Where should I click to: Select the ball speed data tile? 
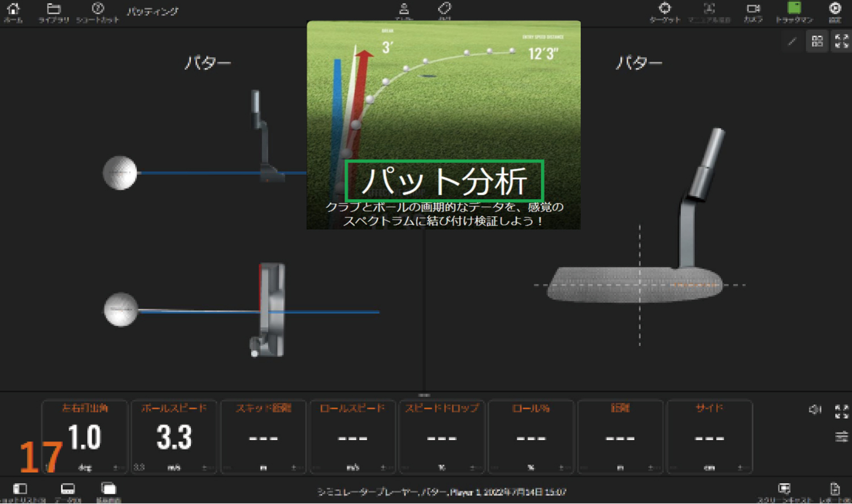click(174, 436)
